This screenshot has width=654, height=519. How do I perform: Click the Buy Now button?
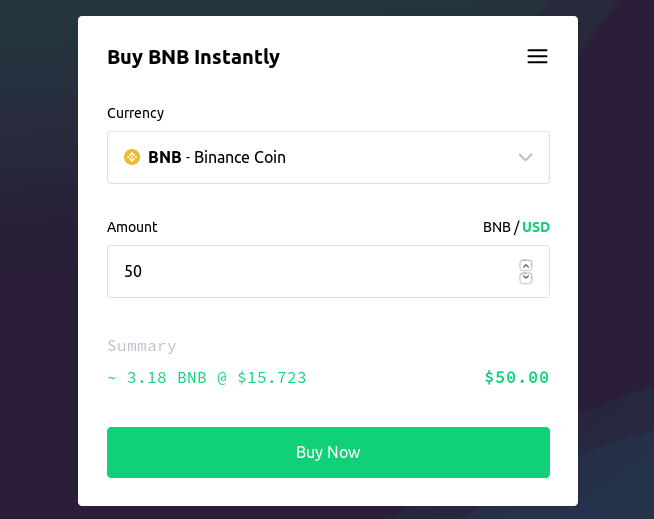click(x=328, y=452)
